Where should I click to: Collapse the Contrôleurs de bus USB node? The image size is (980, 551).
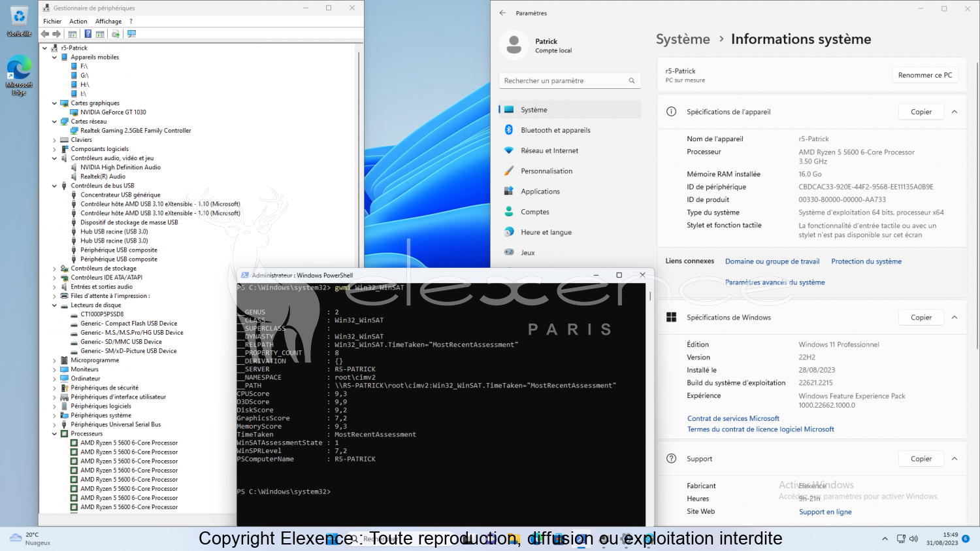[54, 186]
